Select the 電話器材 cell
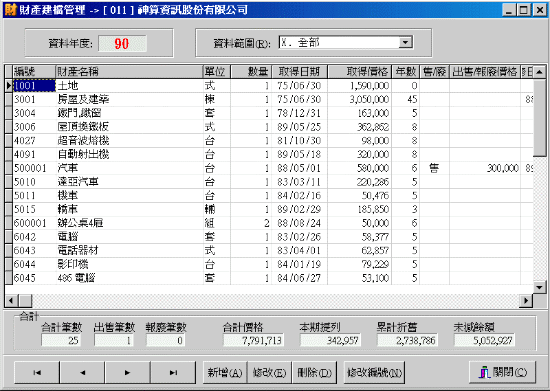The width and height of the screenshot is (550, 391). coord(129,250)
